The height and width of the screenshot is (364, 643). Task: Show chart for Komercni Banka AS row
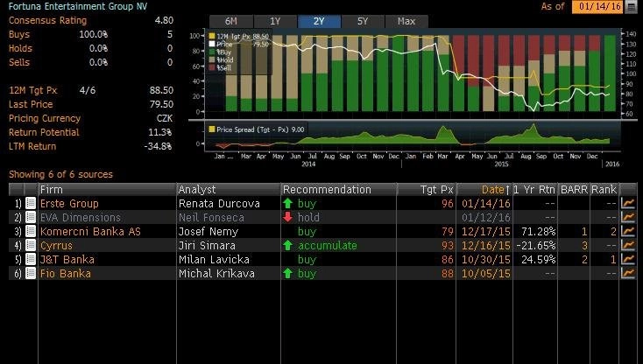(628, 231)
